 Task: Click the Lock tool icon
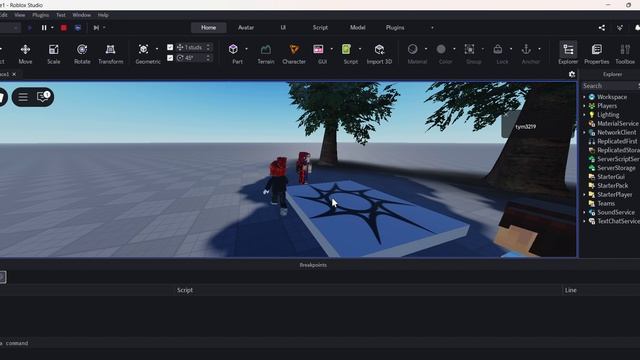pyautogui.click(x=498, y=50)
